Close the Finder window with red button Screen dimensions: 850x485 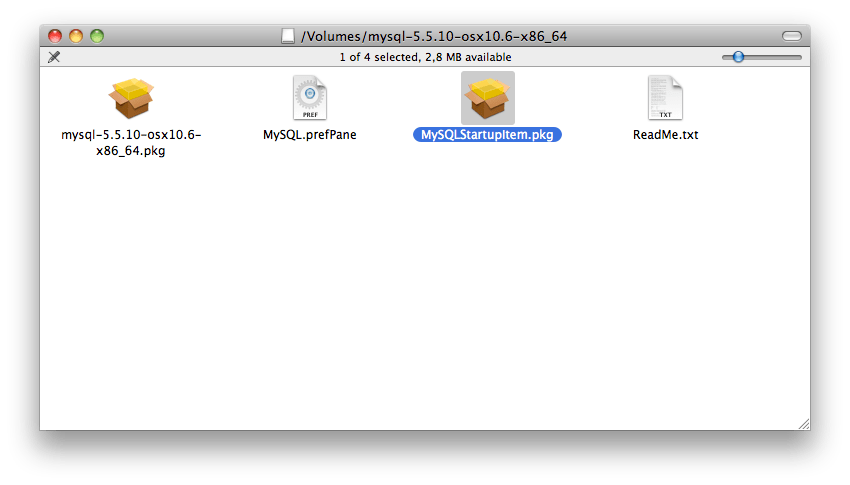click(55, 36)
